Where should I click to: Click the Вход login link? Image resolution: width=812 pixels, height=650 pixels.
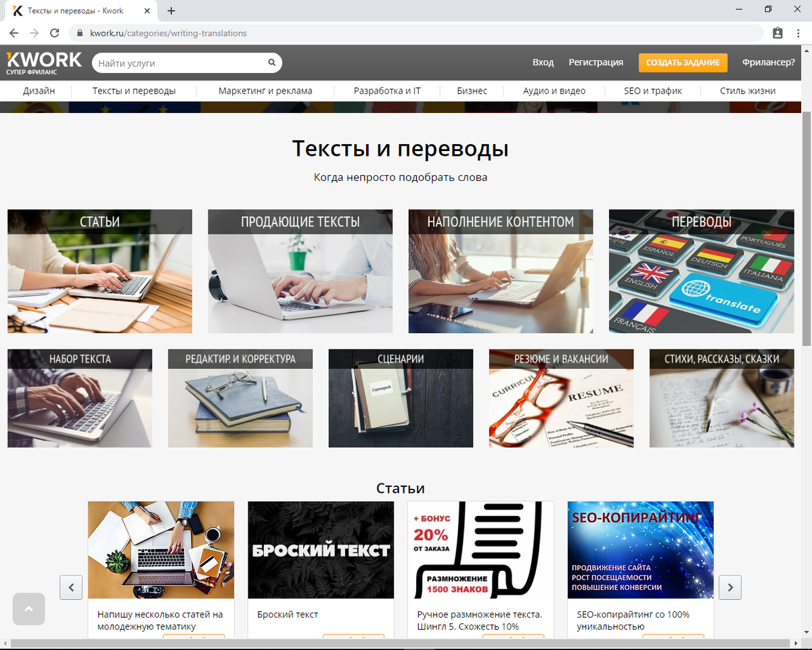click(x=543, y=62)
